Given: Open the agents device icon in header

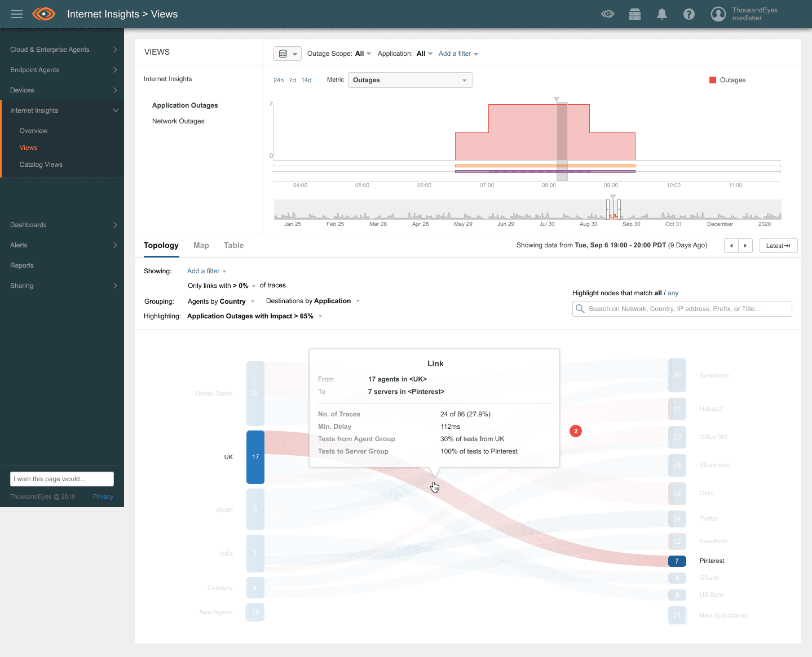Looking at the screenshot, I should coord(635,14).
